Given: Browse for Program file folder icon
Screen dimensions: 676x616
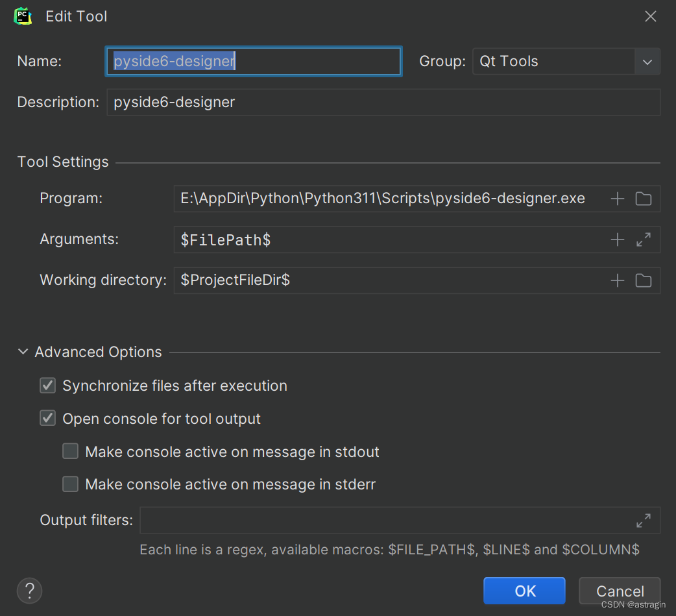Looking at the screenshot, I should 643,199.
